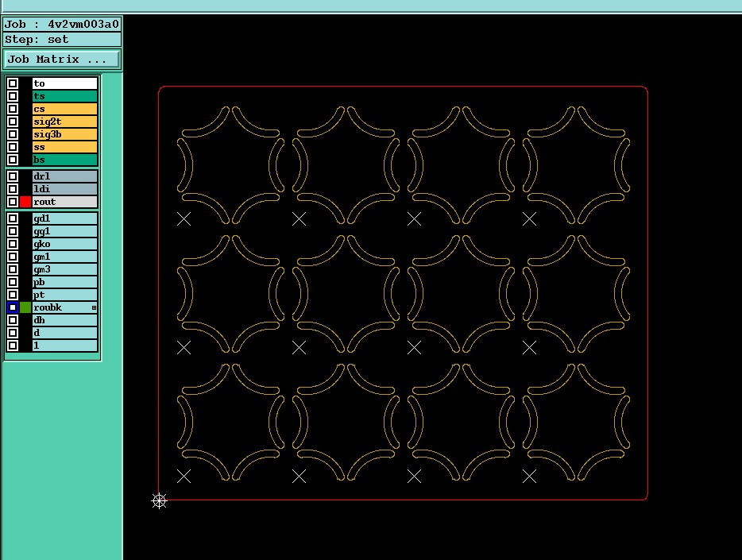The image size is (742, 560).
Task: Toggle the checkbox for layer gm1
Action: coord(13,257)
